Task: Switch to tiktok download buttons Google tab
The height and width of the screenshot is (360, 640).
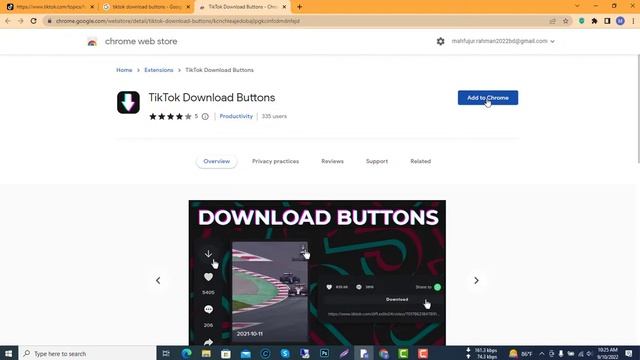Action: 147,7
